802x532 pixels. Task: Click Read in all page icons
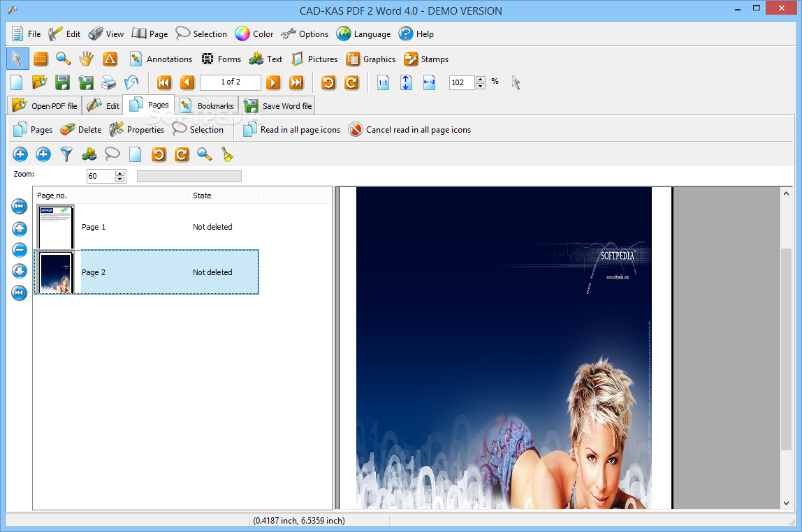point(291,129)
